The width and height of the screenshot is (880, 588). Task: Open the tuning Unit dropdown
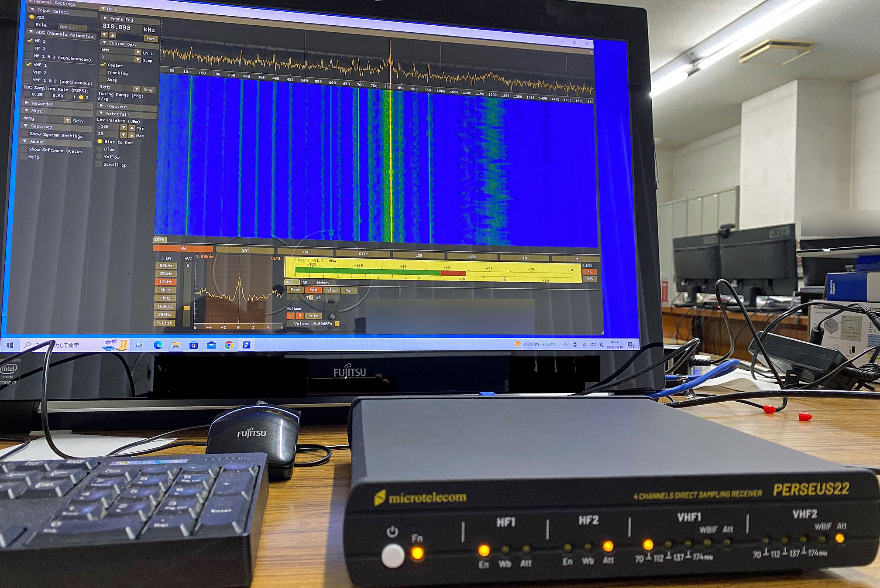[138, 52]
